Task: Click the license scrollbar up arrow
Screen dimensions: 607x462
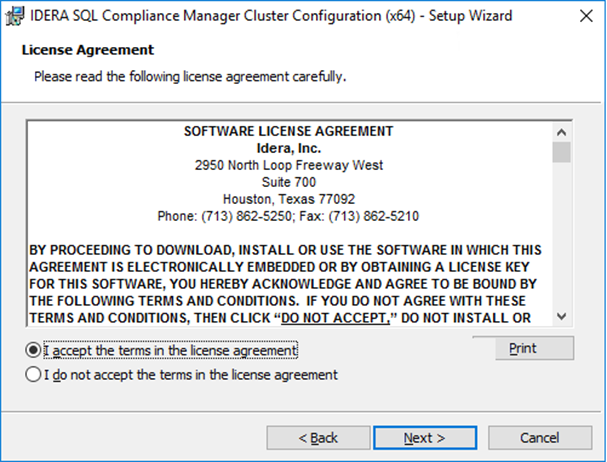Action: tap(561, 132)
